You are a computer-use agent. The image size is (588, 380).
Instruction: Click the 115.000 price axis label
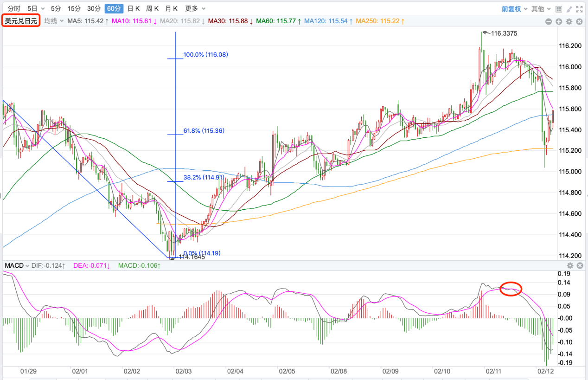570,172
